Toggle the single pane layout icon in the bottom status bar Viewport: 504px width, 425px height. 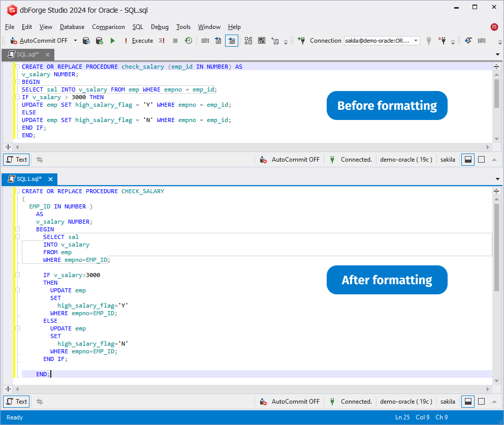point(482,402)
